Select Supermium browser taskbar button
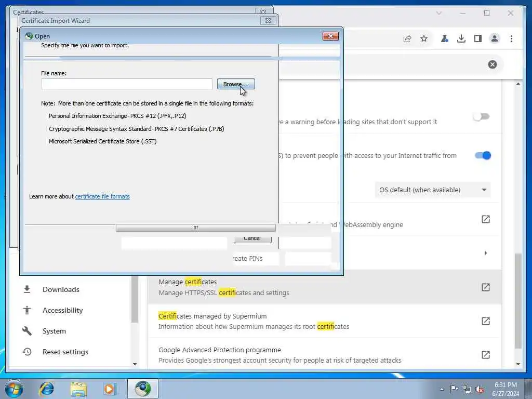Image resolution: width=532 pixels, height=399 pixels. point(143,389)
